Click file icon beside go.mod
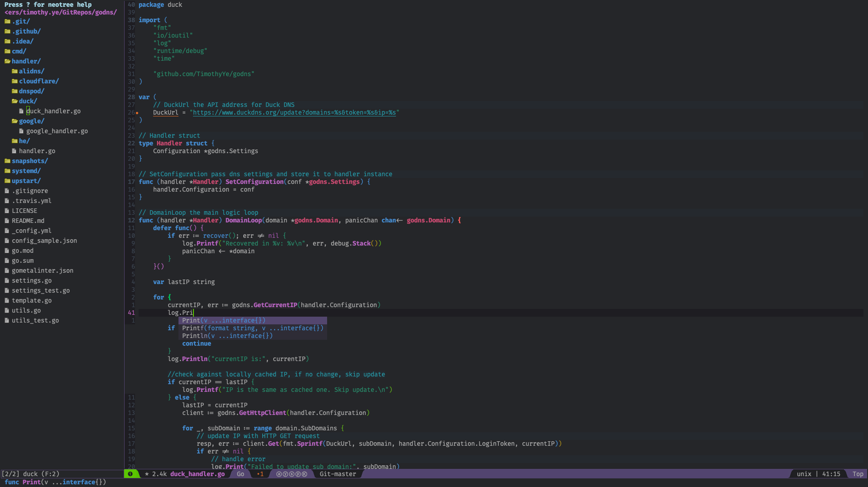This screenshot has height=487, width=868. [x=7, y=251]
